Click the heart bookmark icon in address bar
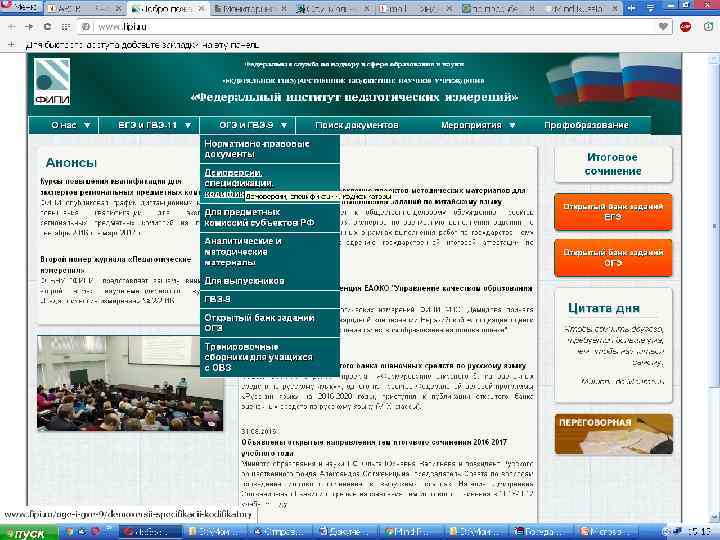This screenshot has width=720, height=540. (x=663, y=27)
